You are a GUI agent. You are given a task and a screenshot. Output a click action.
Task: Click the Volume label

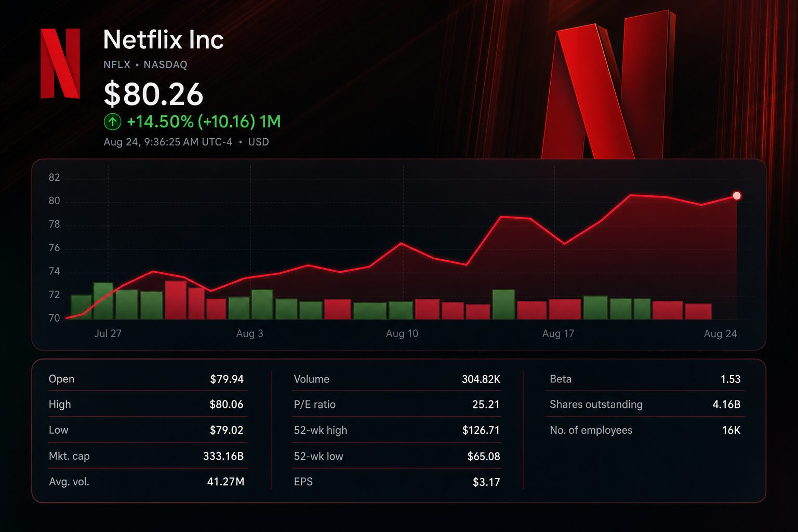tap(312, 379)
